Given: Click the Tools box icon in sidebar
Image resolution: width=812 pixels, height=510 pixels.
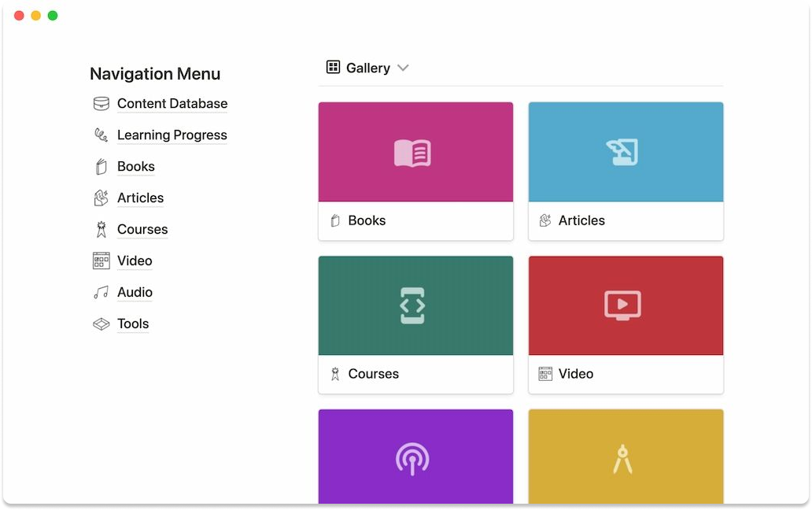Looking at the screenshot, I should click(x=101, y=324).
